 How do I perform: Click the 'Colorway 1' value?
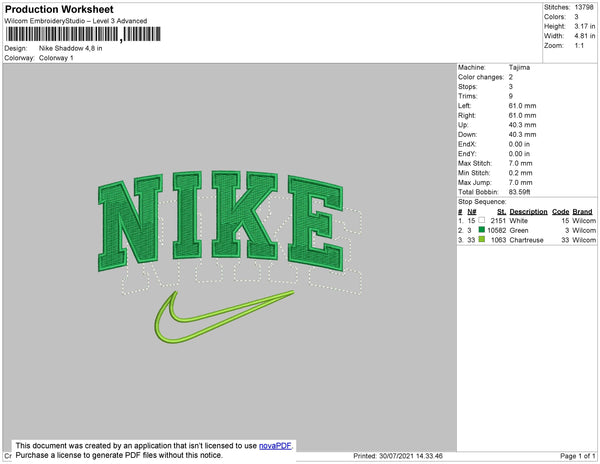[56, 58]
